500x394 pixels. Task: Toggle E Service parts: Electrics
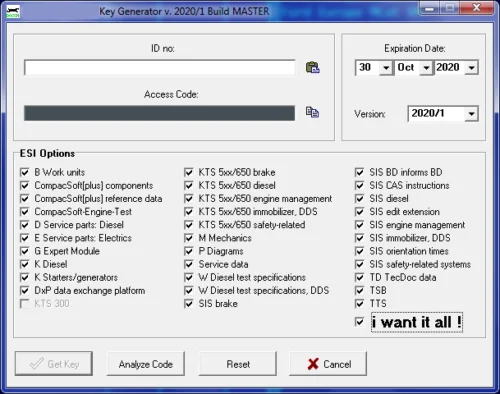(x=25, y=238)
